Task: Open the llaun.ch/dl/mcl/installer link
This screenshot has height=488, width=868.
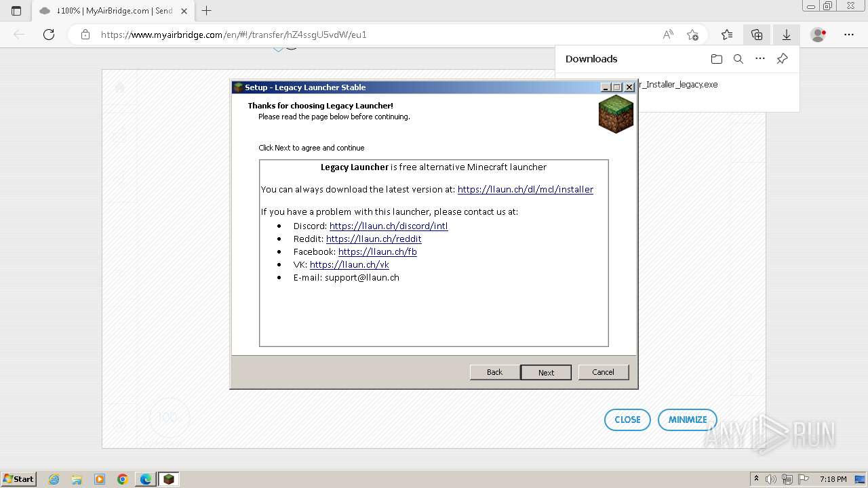Action: point(526,189)
